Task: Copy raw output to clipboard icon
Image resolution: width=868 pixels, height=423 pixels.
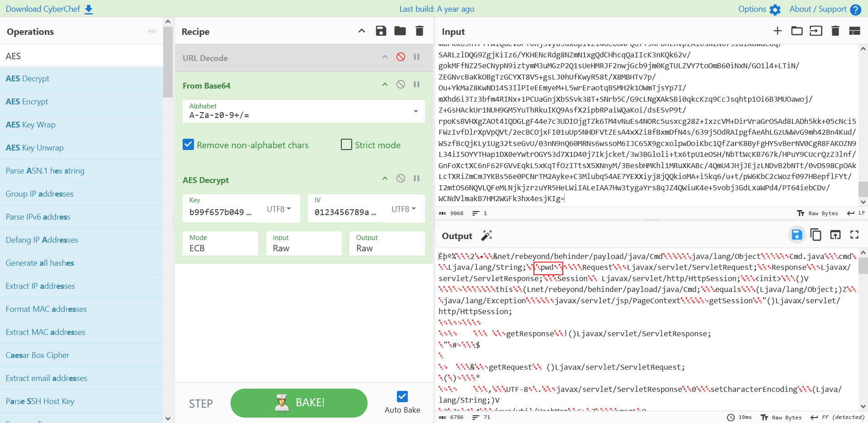Action: (816, 235)
